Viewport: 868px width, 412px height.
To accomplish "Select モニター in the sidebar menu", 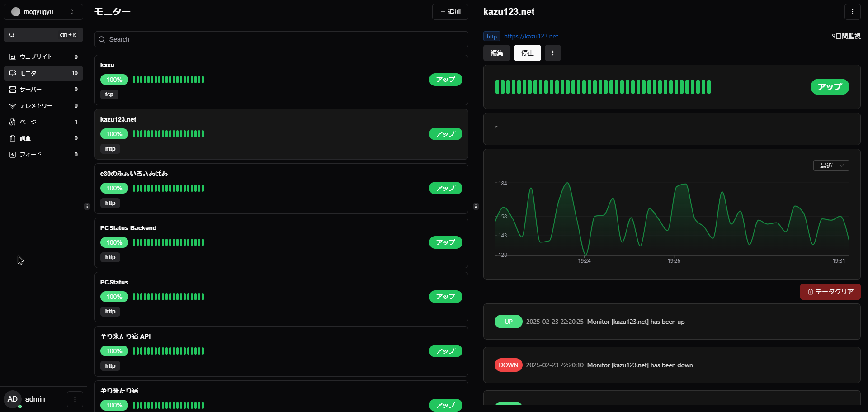I will click(43, 73).
